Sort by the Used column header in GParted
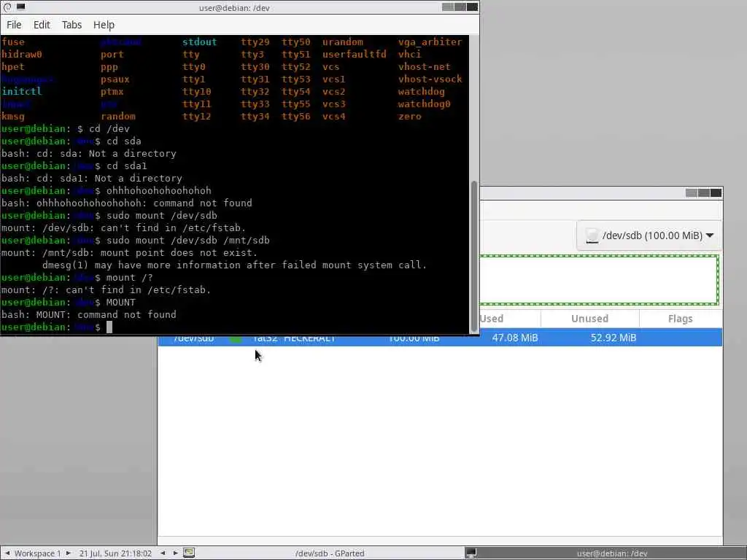Viewport: 747px width, 560px height. (x=491, y=319)
